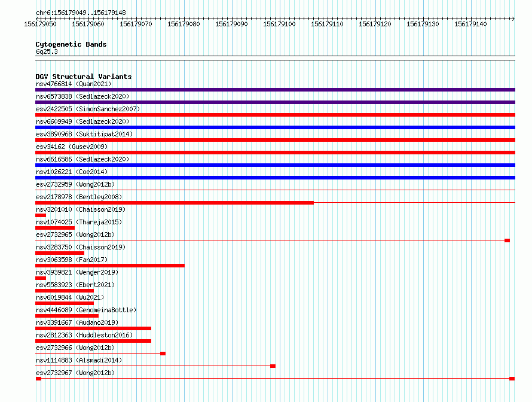This screenshot has width=532, height=402.
Task: Click ruler position 156179110
Action: [327, 24]
